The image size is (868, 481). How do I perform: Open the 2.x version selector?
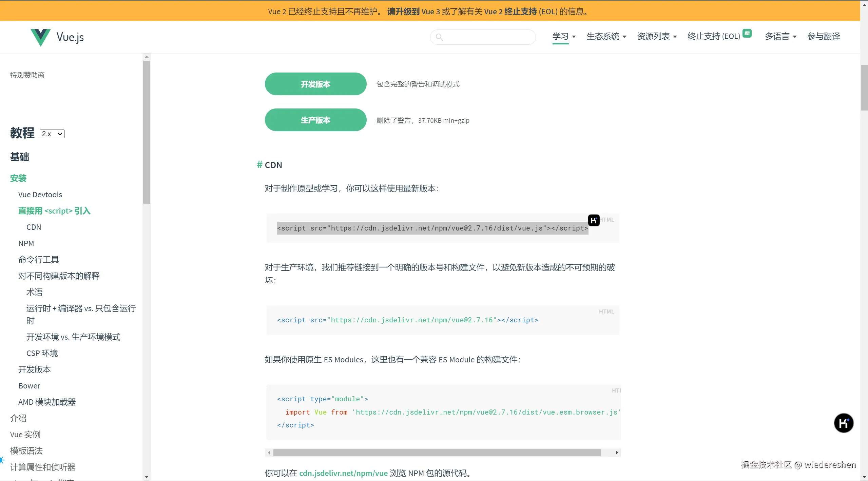52,134
